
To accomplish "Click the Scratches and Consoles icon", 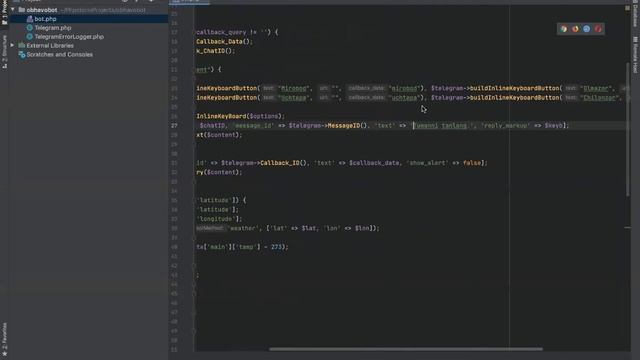I will tap(22, 54).
